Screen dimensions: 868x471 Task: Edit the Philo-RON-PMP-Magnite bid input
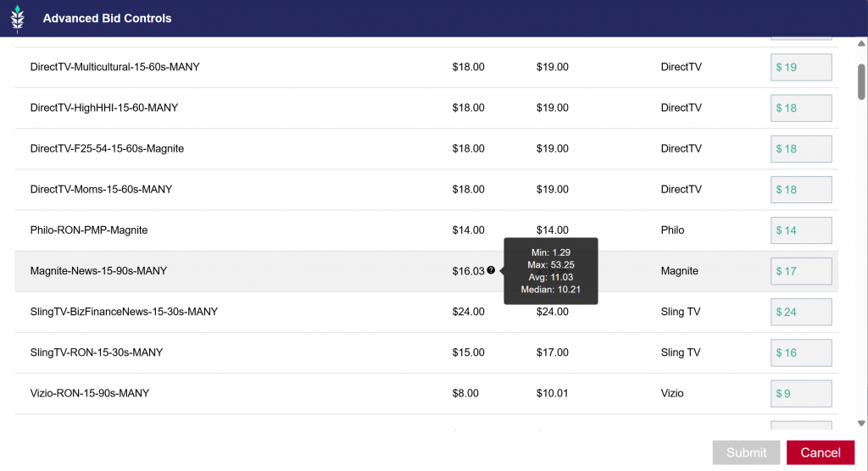point(801,230)
